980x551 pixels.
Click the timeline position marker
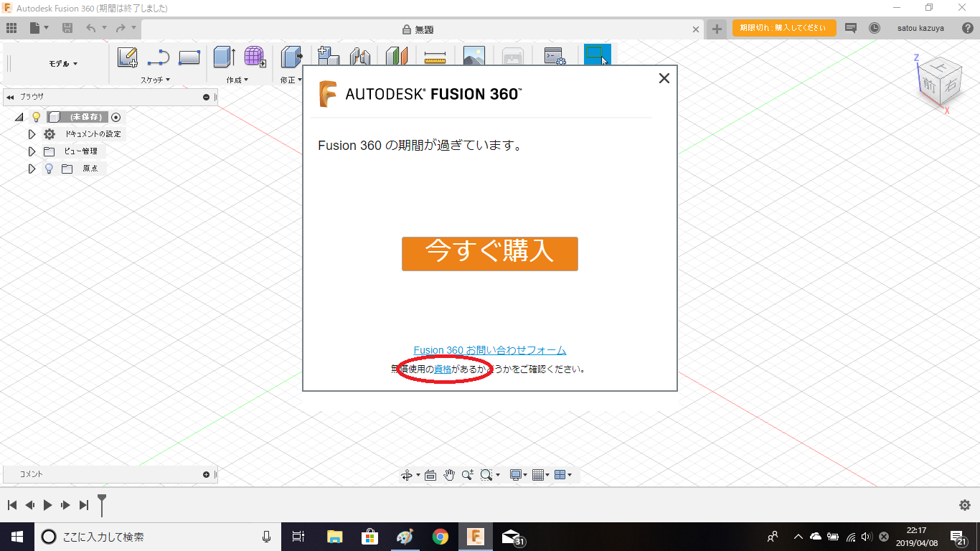102,504
